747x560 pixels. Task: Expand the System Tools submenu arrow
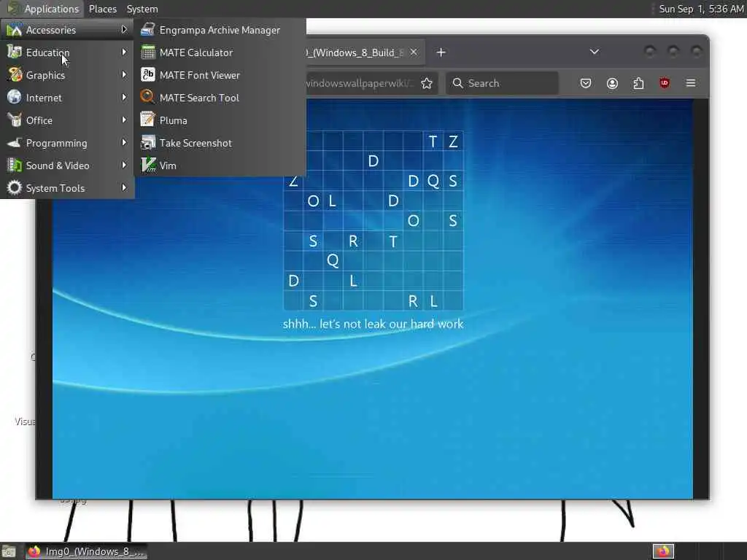click(x=124, y=187)
